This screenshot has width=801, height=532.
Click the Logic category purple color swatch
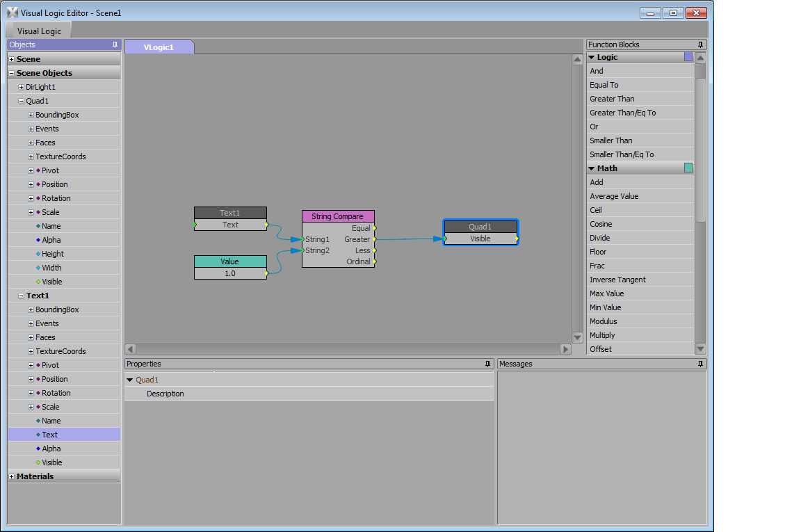688,57
